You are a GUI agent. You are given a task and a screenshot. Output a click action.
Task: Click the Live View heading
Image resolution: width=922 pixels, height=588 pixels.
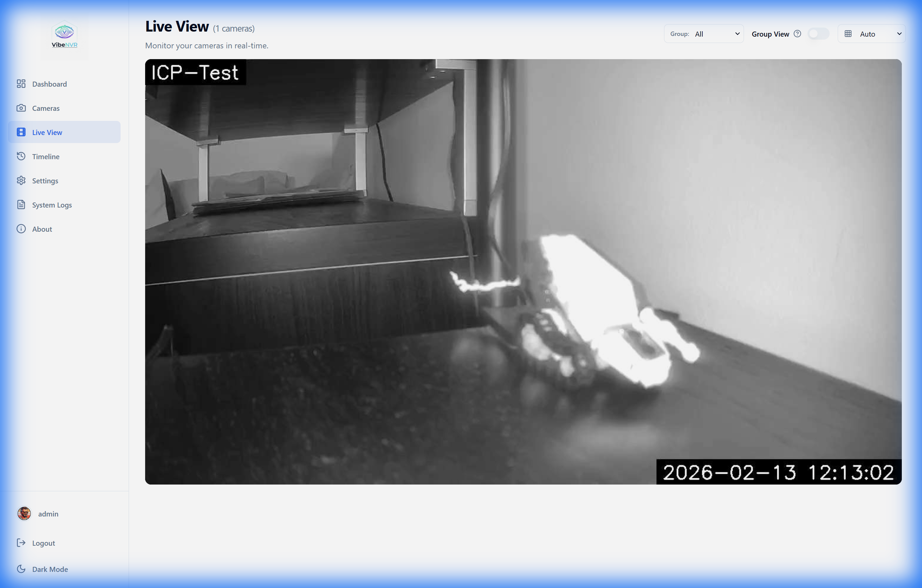[x=177, y=26]
